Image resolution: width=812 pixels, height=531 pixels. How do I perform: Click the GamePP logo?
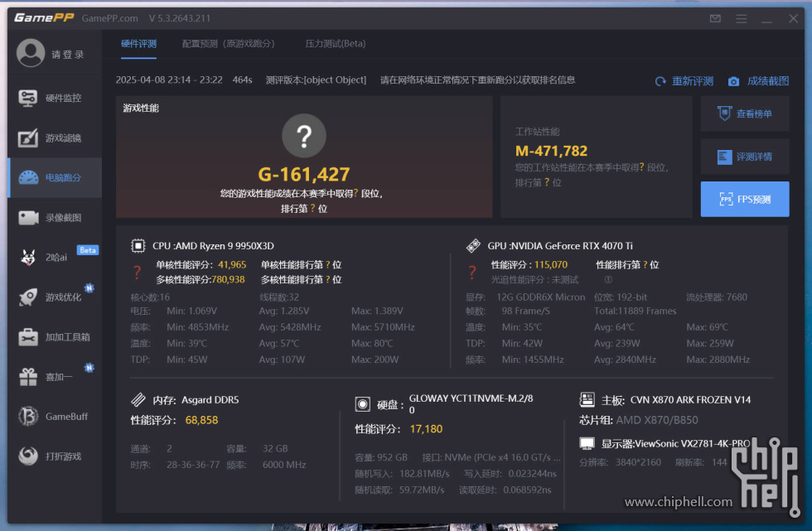[x=44, y=17]
